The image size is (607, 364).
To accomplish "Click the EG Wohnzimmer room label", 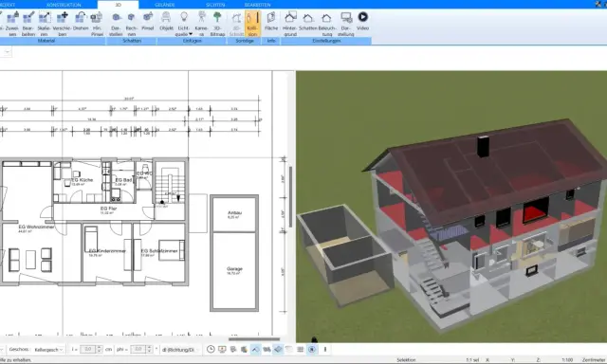I will [36, 227].
